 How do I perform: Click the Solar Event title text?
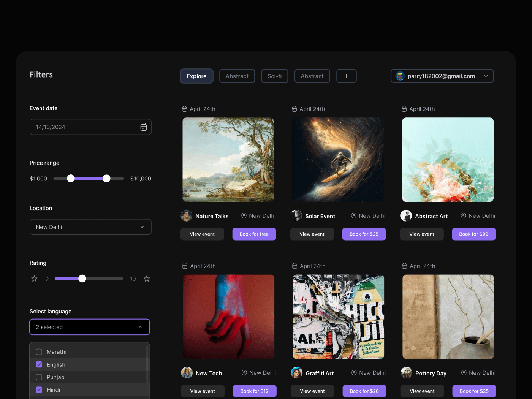pyautogui.click(x=320, y=216)
